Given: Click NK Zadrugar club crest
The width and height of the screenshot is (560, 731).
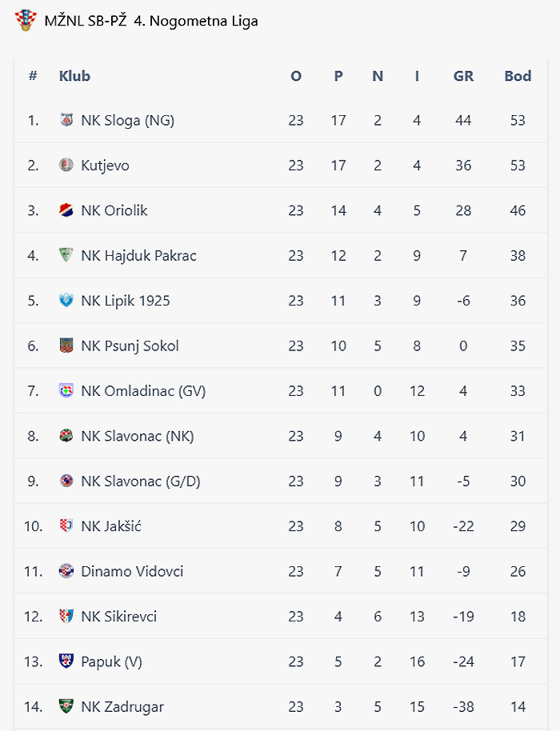Looking at the screenshot, I should [x=66, y=706].
